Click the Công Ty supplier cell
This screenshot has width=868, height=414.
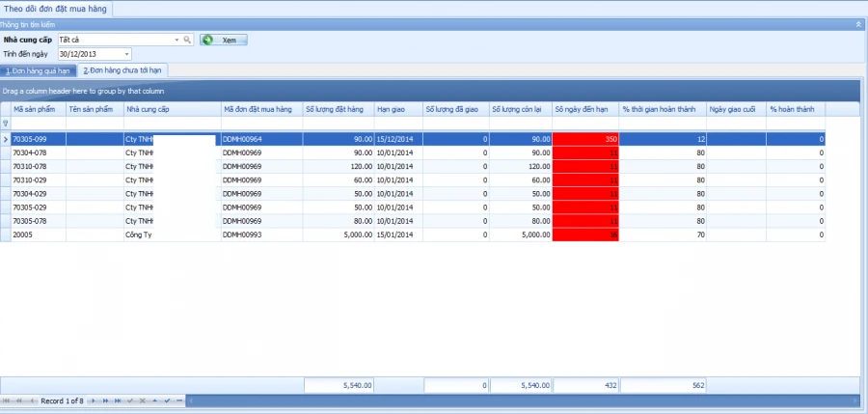click(173, 235)
